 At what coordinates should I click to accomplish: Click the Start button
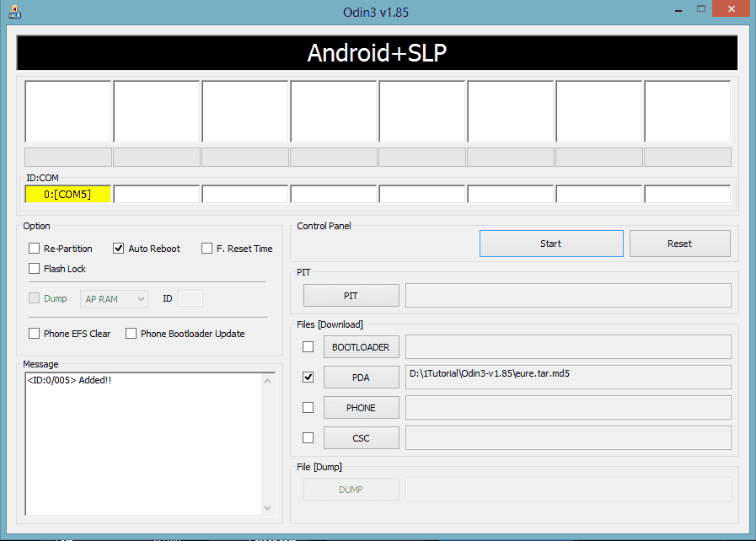551,244
